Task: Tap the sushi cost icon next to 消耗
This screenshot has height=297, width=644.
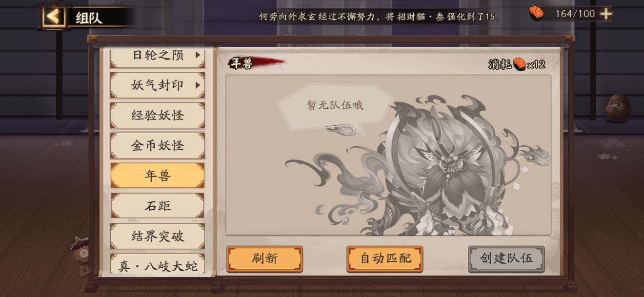Action: [x=519, y=64]
